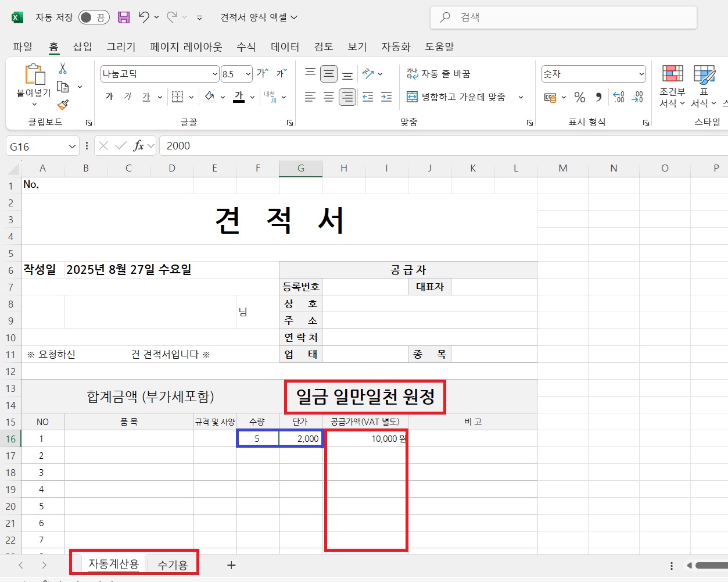Open the 8.5 font size dropdown
Image resolution: width=728 pixels, height=582 pixels.
[x=248, y=74]
